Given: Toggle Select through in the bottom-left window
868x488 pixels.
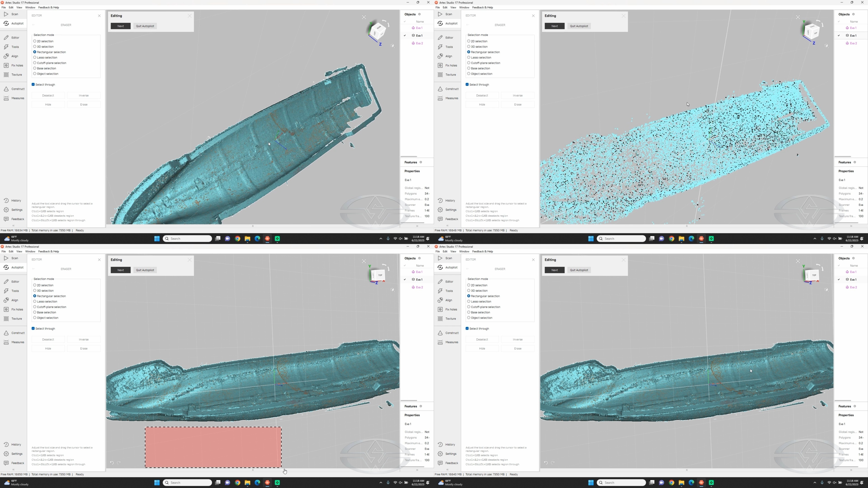Looking at the screenshot, I should [43, 329].
